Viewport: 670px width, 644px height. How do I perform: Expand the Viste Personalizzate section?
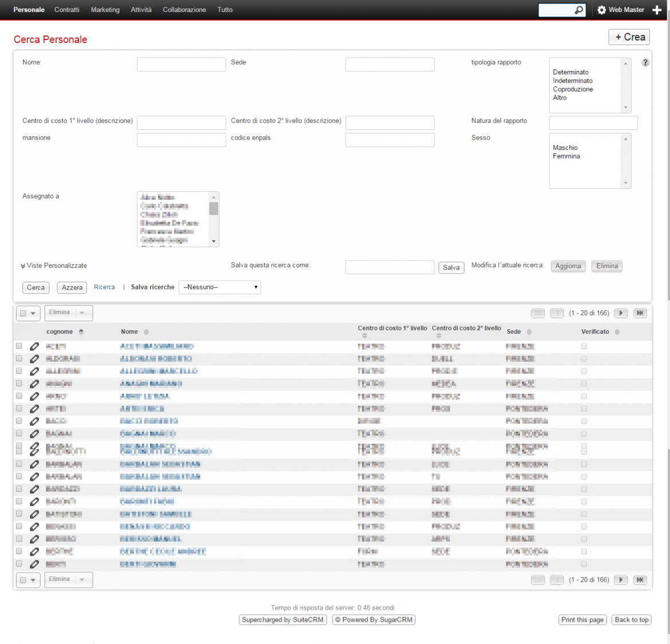tap(54, 266)
